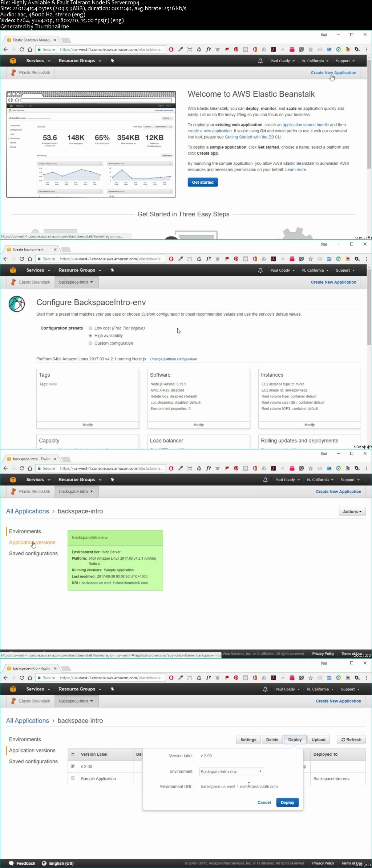
Task: Select the Create Environment browser tab
Action: click(32, 249)
